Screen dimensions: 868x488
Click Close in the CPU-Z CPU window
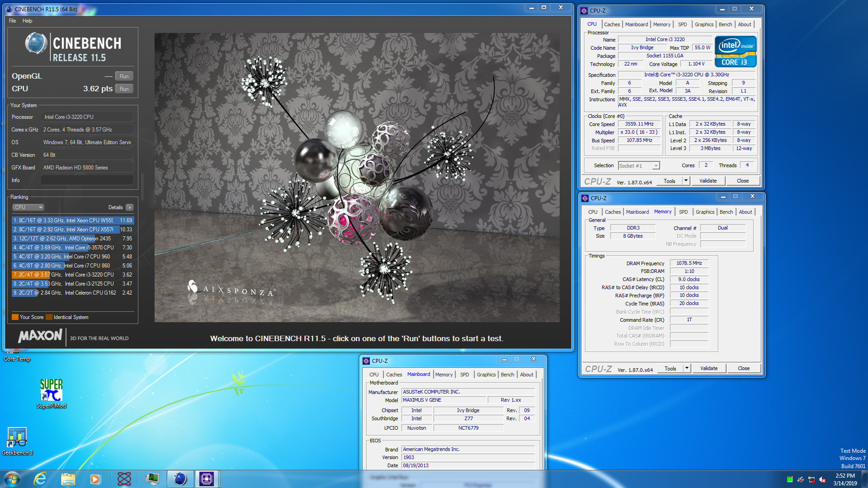coord(743,181)
